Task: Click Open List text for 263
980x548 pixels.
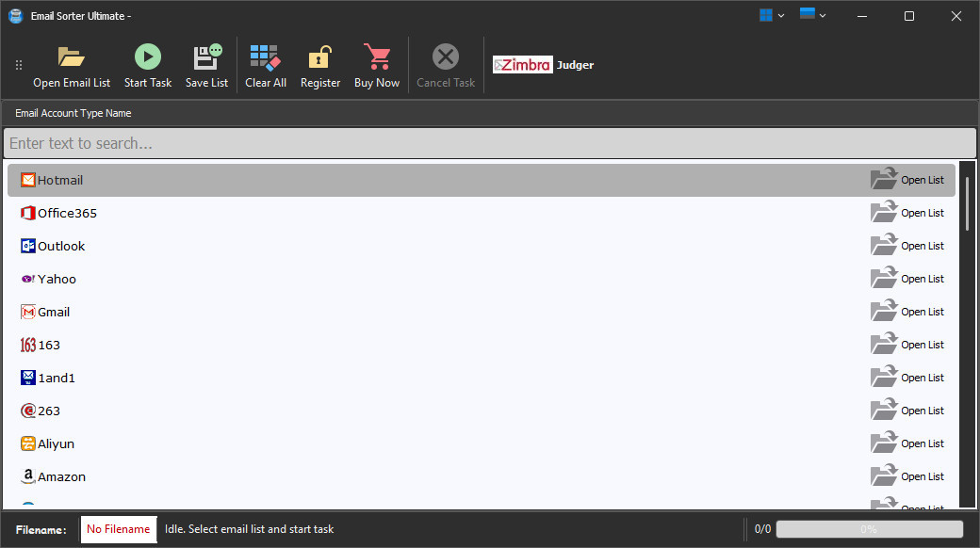Action: pos(923,411)
